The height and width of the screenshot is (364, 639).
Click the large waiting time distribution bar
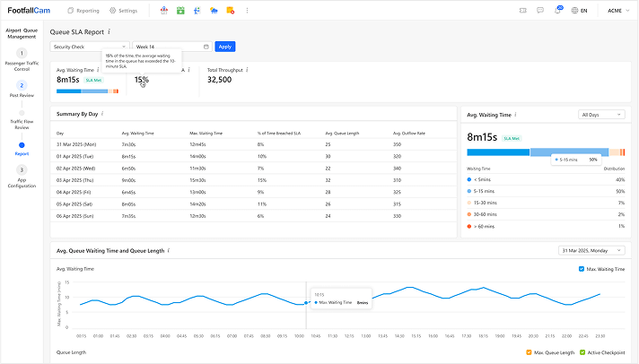[x=546, y=152]
